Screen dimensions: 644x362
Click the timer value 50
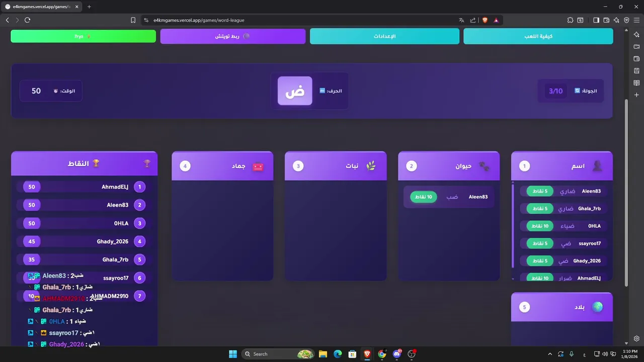[36, 91]
